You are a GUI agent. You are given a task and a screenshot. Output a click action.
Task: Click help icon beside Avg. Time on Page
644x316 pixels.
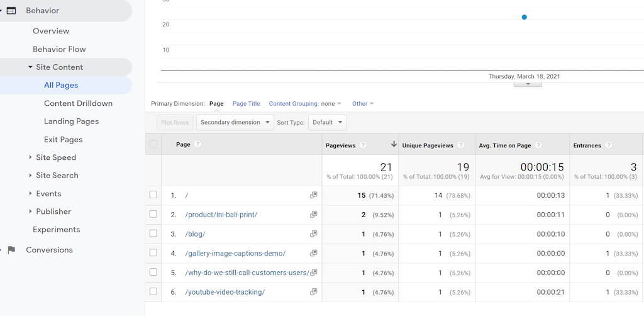pyautogui.click(x=538, y=145)
